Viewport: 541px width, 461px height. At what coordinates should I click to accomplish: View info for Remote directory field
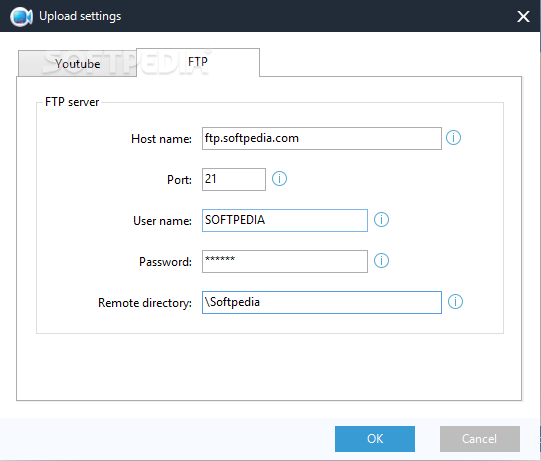[x=455, y=302]
